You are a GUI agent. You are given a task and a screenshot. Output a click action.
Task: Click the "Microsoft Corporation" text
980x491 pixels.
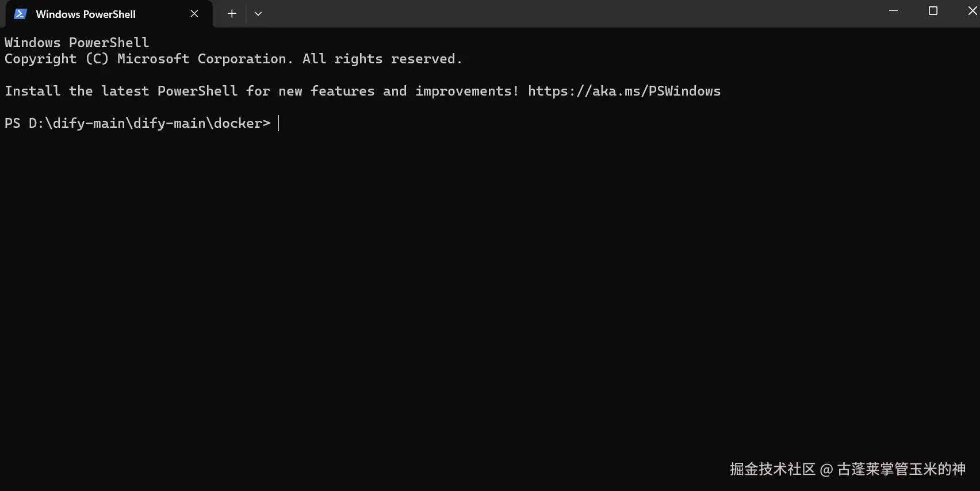point(205,59)
